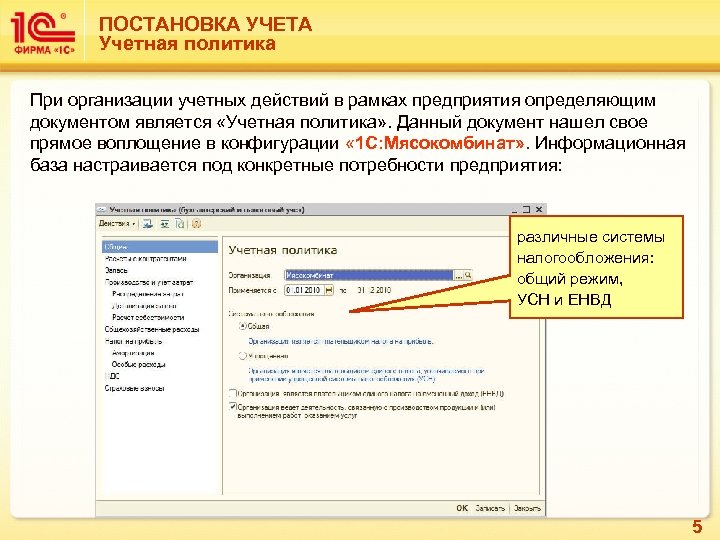The height and width of the screenshot is (540, 720).
Task: Select the Особые расходы item
Action: pyautogui.click(x=139, y=364)
